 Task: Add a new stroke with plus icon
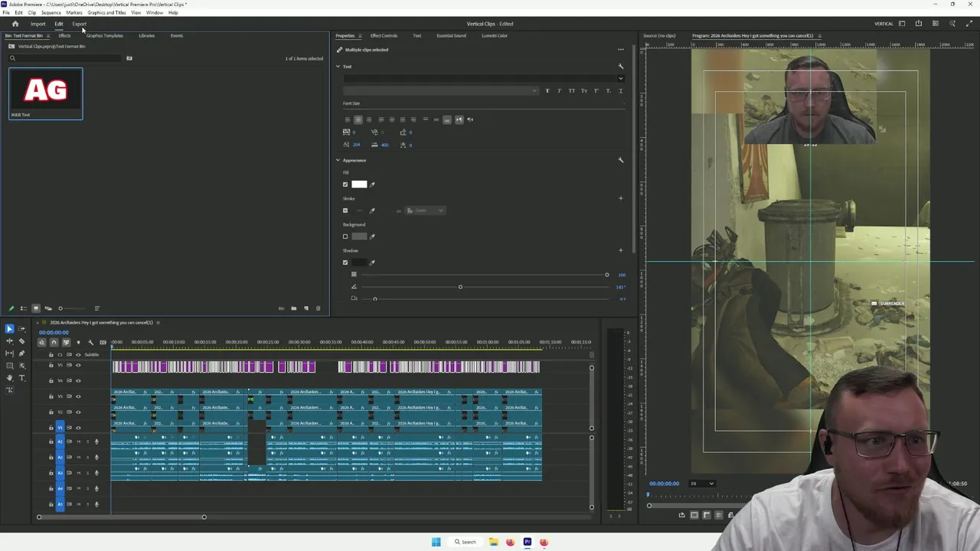[621, 198]
